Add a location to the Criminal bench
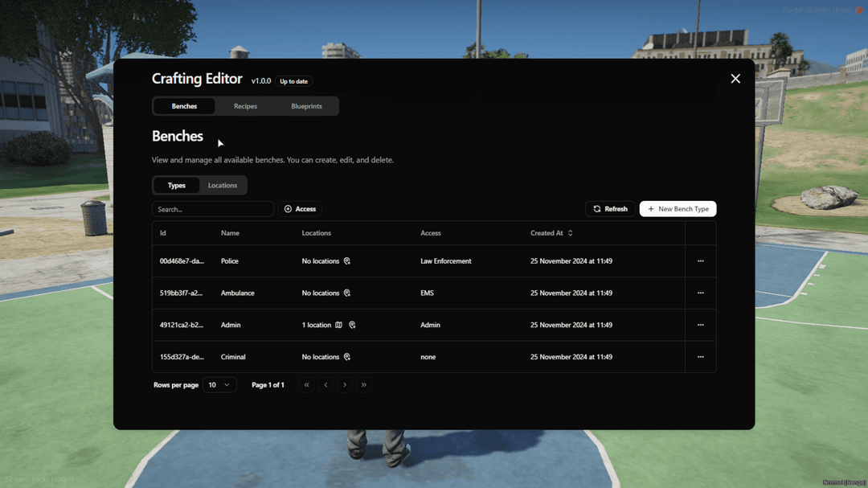 [347, 357]
